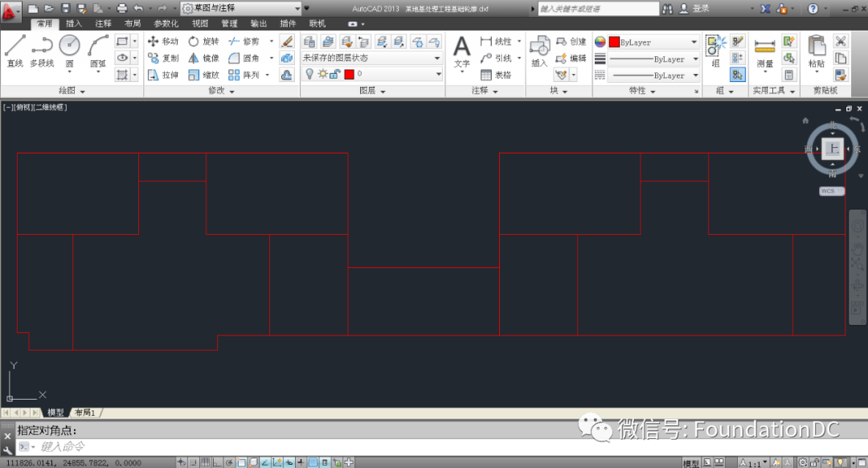The height and width of the screenshot is (468, 868).
Task: Click the Copy (复制) tool in Modify panel
Action: (x=162, y=58)
